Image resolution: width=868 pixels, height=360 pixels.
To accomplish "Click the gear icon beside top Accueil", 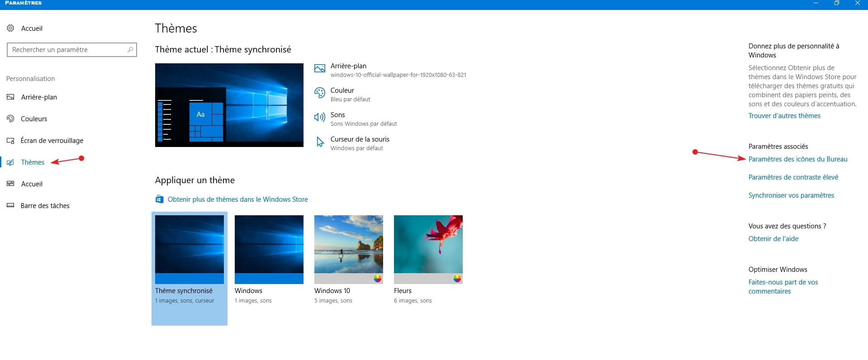I will coord(10,28).
